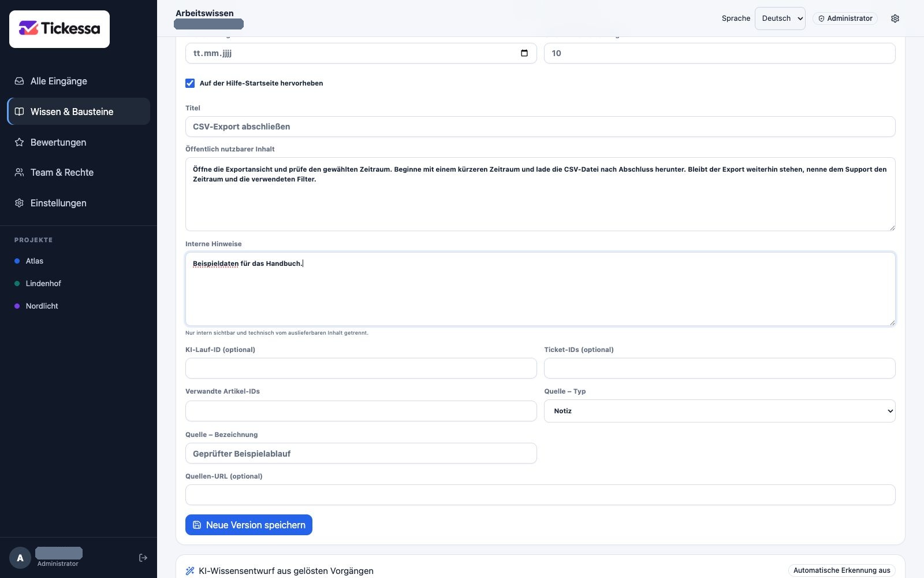This screenshot has height=578, width=924.
Task: Click the Quelle – Bezeichnung field
Action: (361, 453)
